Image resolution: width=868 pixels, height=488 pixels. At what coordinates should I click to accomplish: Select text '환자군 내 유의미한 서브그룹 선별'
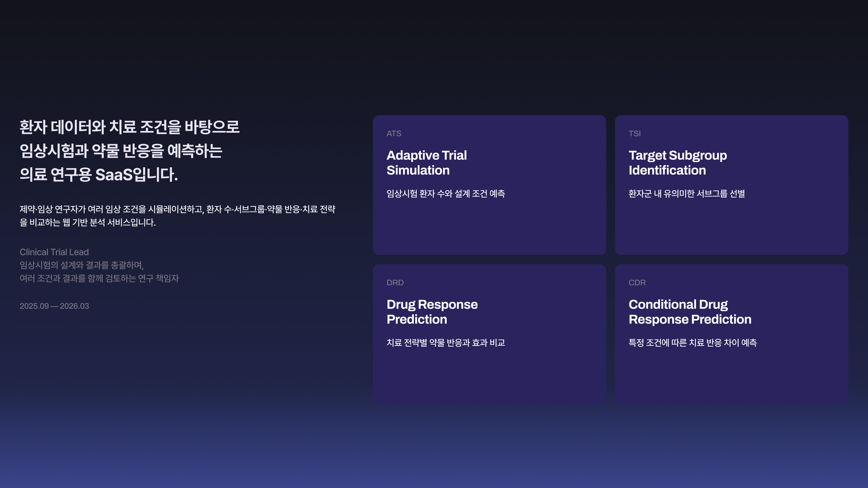[x=686, y=194]
